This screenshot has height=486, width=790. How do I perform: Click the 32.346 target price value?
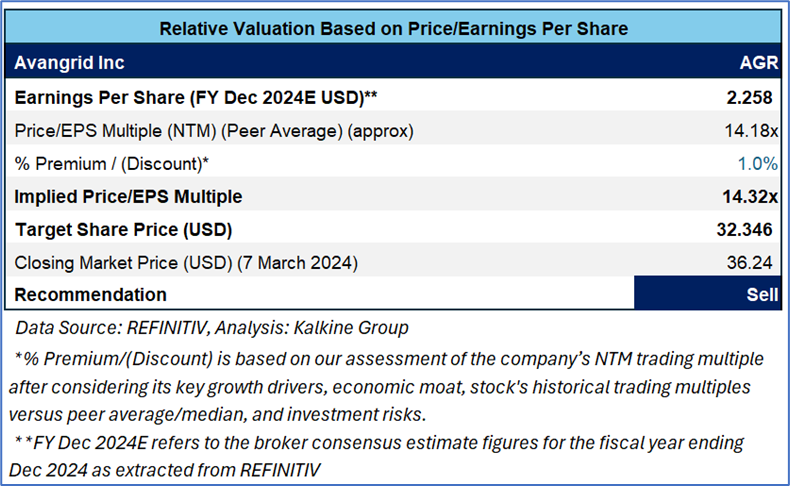(746, 229)
